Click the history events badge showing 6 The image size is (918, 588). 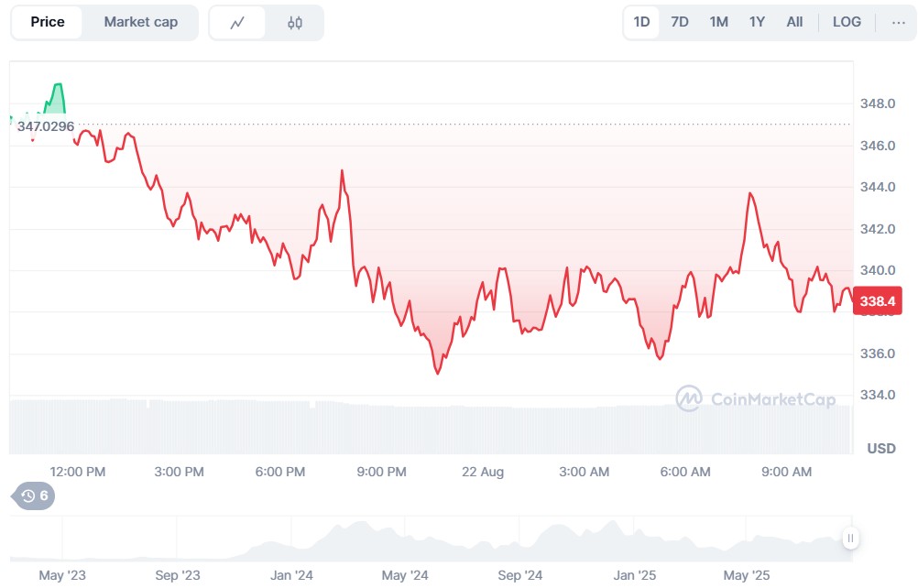click(x=35, y=496)
